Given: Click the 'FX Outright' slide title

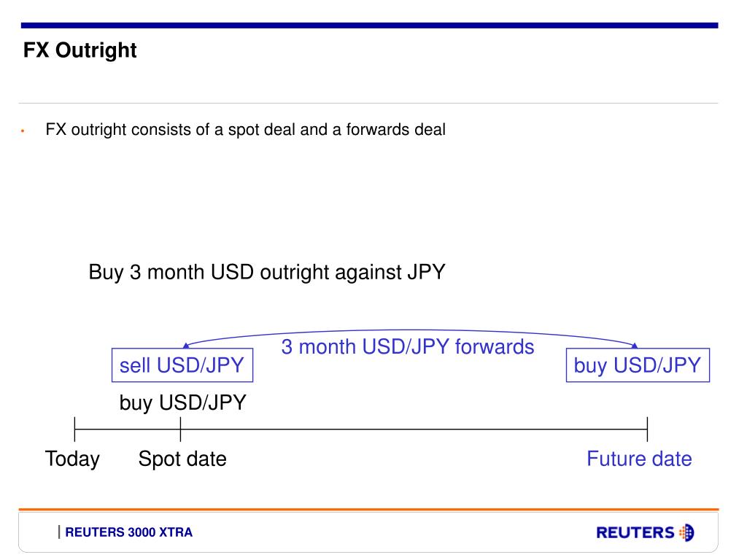Looking at the screenshot, I should coord(80,50).
